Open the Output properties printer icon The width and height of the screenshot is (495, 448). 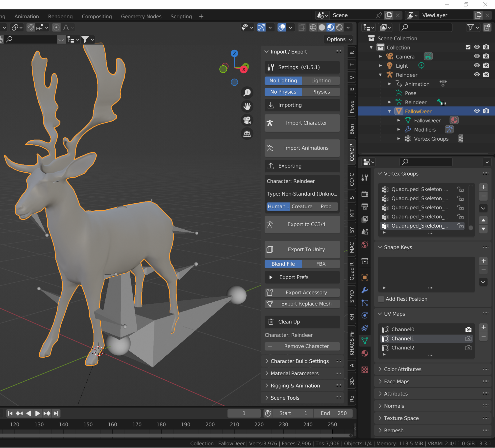pyautogui.click(x=365, y=206)
